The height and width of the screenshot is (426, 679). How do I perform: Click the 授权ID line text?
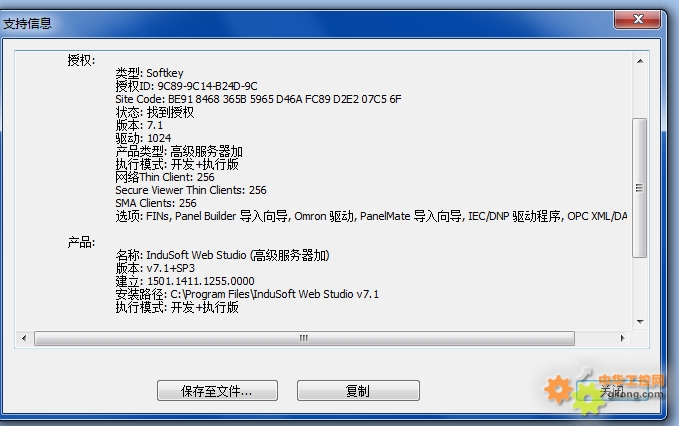[186, 86]
